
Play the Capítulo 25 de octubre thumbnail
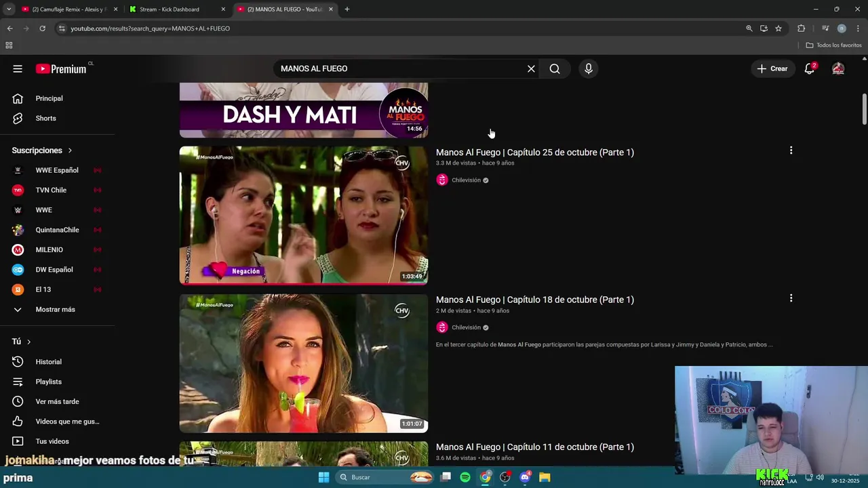click(x=304, y=216)
